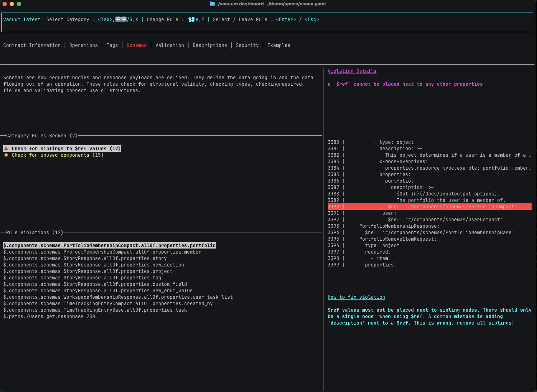Switch to the Security tab

pyautogui.click(x=247, y=45)
